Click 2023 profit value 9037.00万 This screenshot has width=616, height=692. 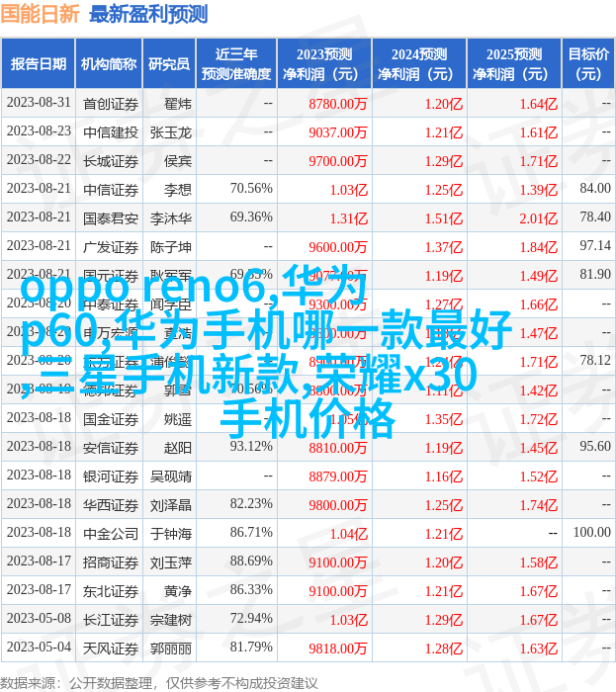[338, 132]
